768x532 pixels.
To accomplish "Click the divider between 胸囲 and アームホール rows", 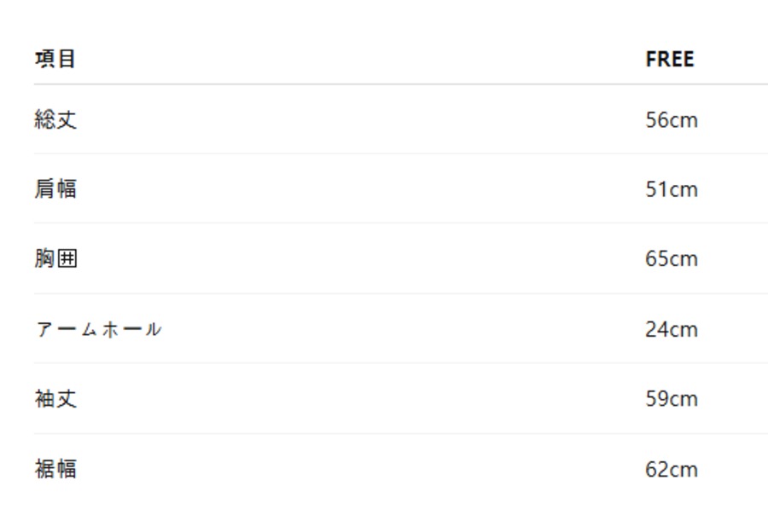I will click(401, 293).
